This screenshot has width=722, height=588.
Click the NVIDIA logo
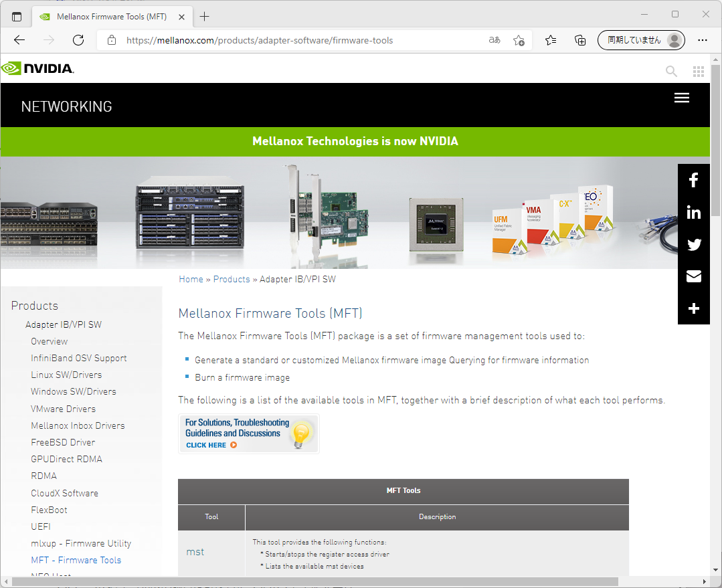pos(37,69)
